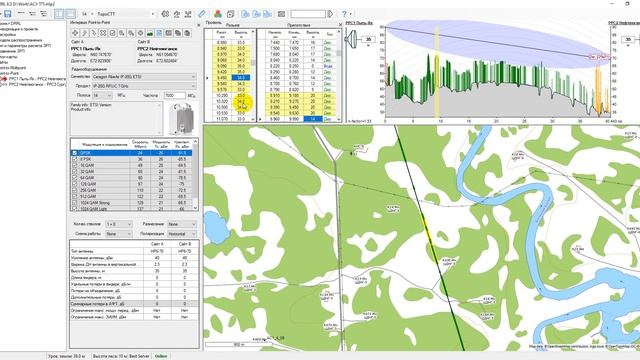Toggle the left split-panel layout button

(x=60, y=14)
